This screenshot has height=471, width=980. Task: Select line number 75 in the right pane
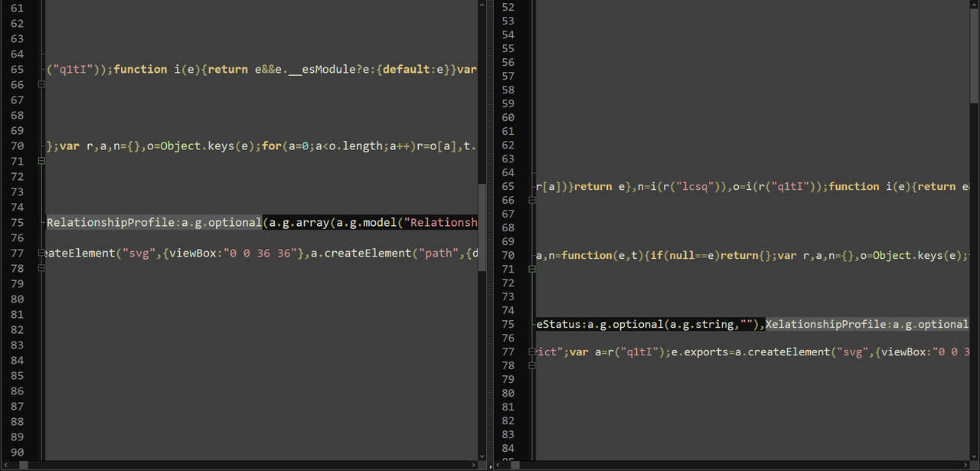click(508, 324)
